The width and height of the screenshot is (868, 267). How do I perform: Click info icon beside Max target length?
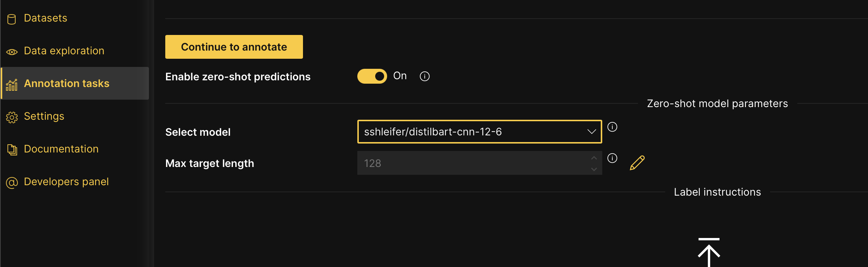click(612, 158)
